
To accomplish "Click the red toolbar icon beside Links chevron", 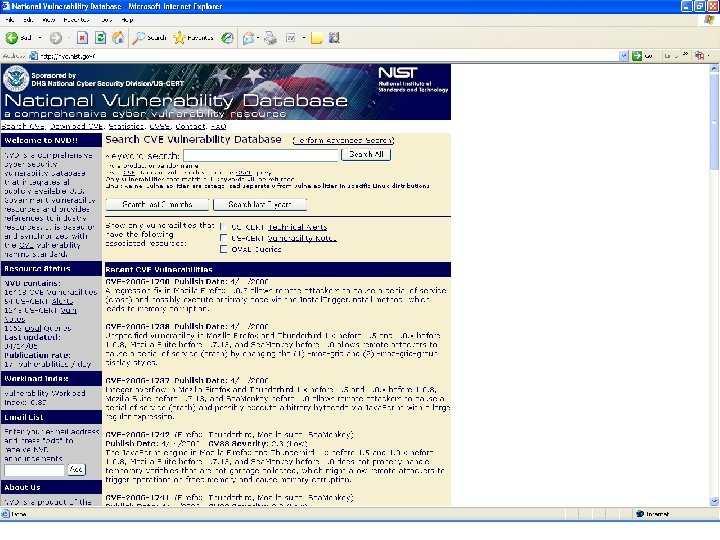I will (x=699, y=56).
